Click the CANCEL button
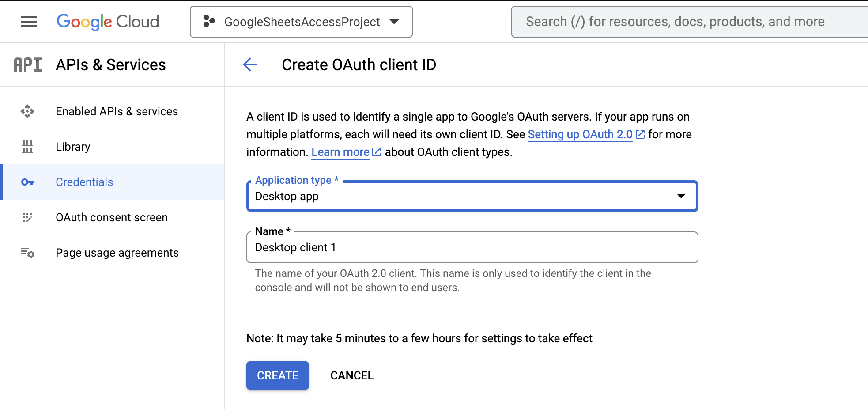The width and height of the screenshot is (868, 409). tap(352, 375)
